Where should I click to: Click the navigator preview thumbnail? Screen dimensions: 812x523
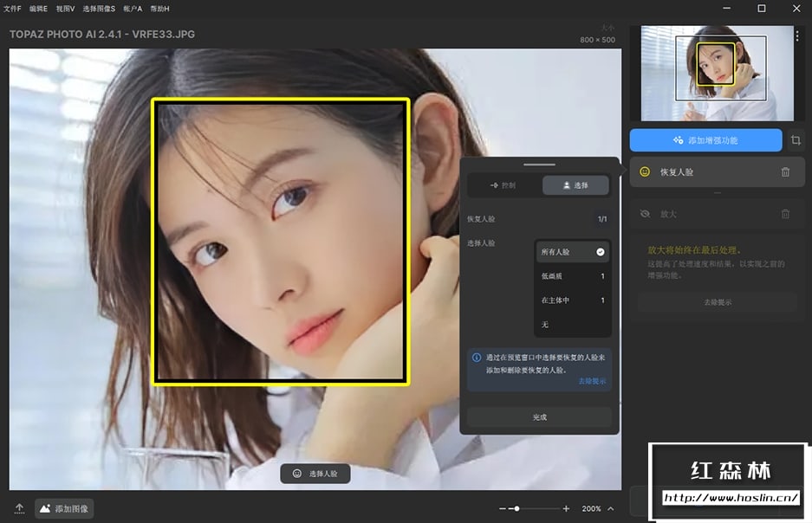tap(717, 73)
